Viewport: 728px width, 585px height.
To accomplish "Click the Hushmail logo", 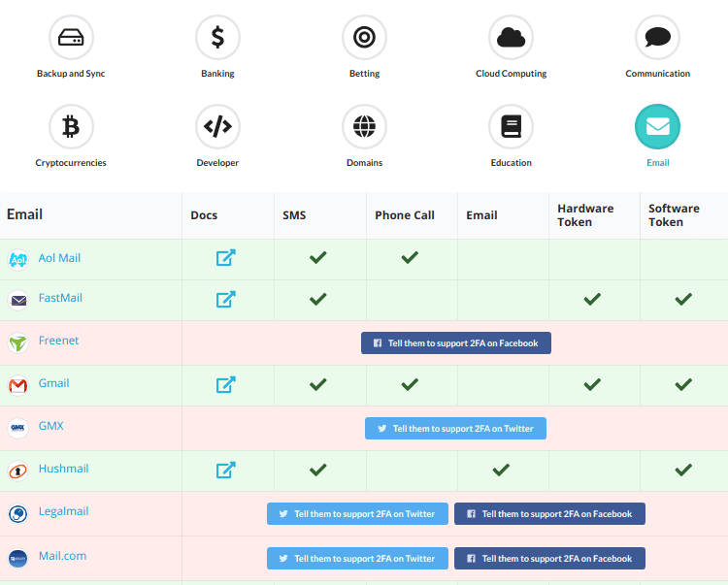I will (x=18, y=471).
